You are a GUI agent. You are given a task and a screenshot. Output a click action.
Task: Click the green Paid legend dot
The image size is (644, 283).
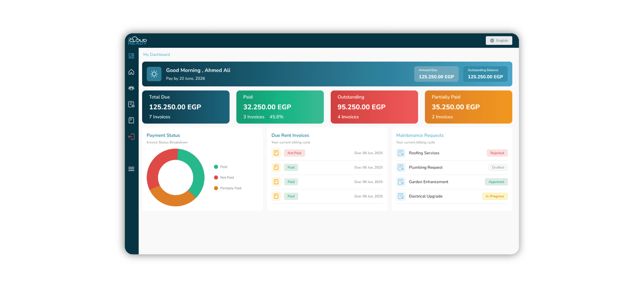[x=216, y=167]
